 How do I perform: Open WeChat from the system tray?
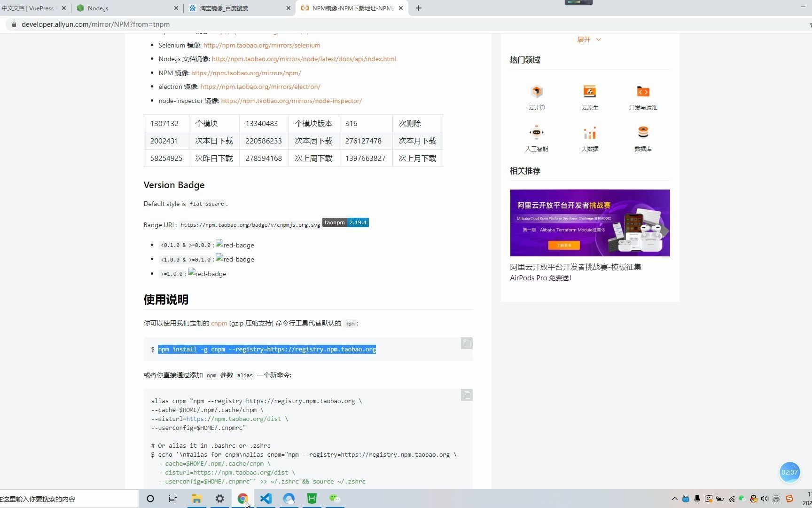point(742,499)
